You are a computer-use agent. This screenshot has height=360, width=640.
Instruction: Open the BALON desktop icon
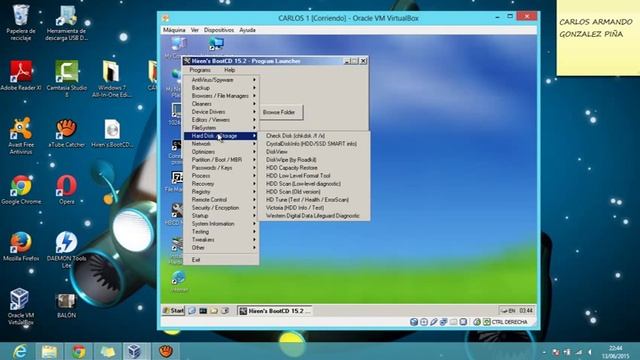click(67, 305)
